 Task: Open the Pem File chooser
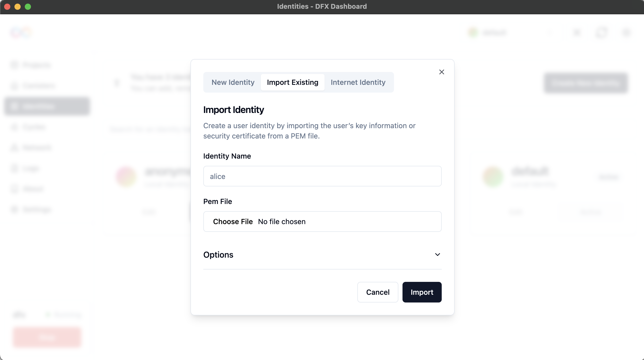coord(233,221)
